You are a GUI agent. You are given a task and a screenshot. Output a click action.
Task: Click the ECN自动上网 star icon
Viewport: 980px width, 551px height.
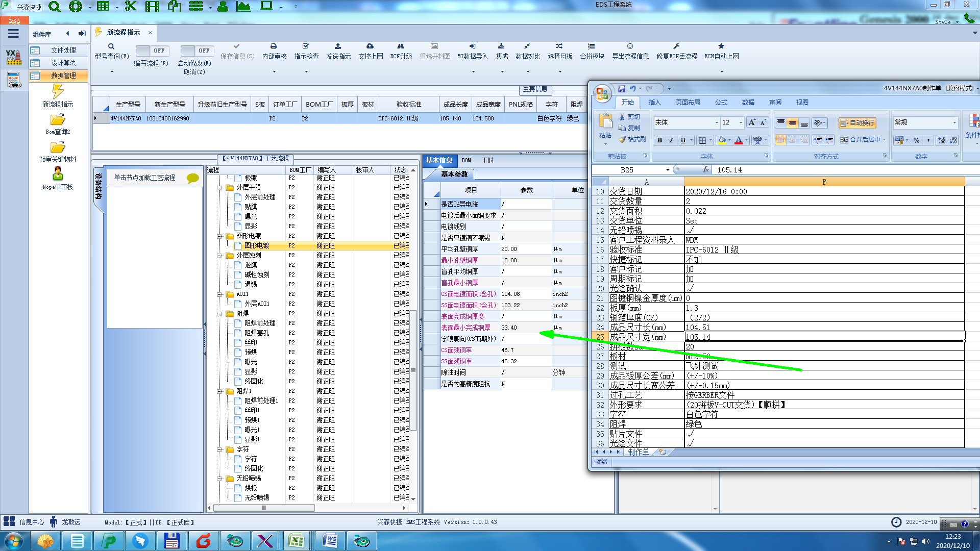pyautogui.click(x=721, y=46)
